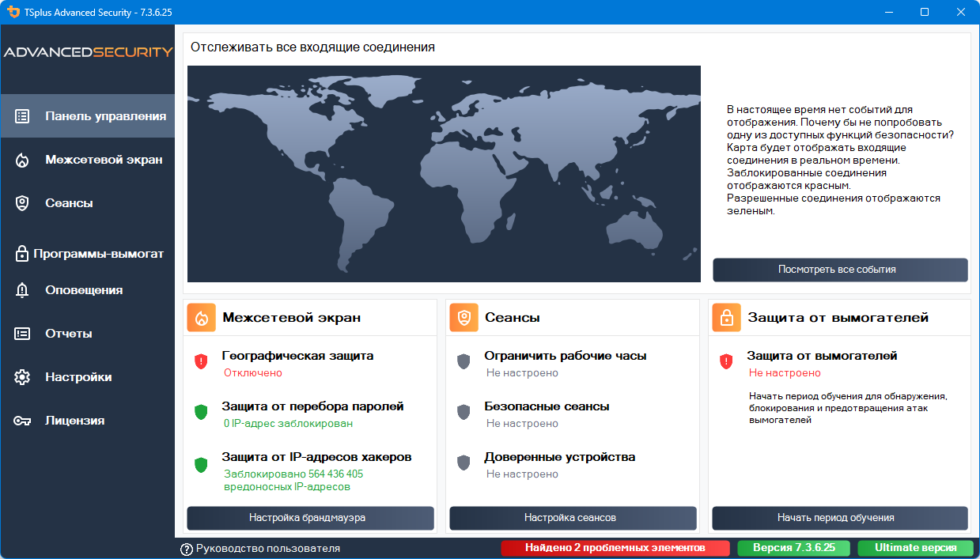Screen dimensions: 980x559
Task: Click Не настроено under Доверенные устройства
Action: coord(522,474)
